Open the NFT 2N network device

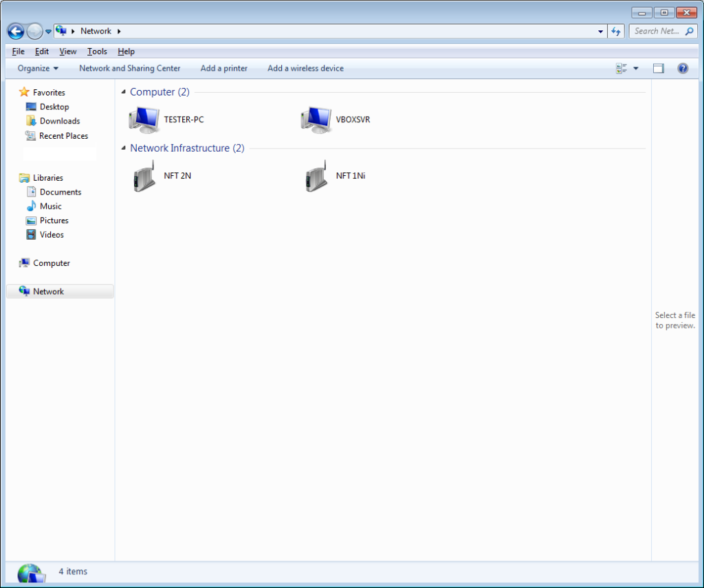pyautogui.click(x=144, y=175)
